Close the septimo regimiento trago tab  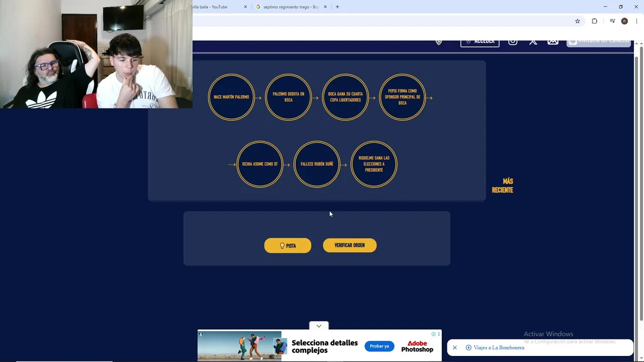tap(325, 7)
